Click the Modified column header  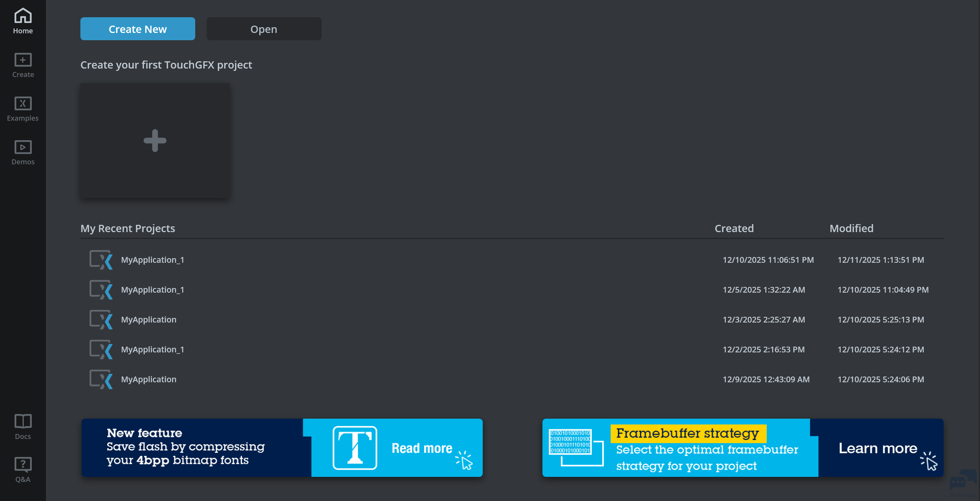point(851,228)
